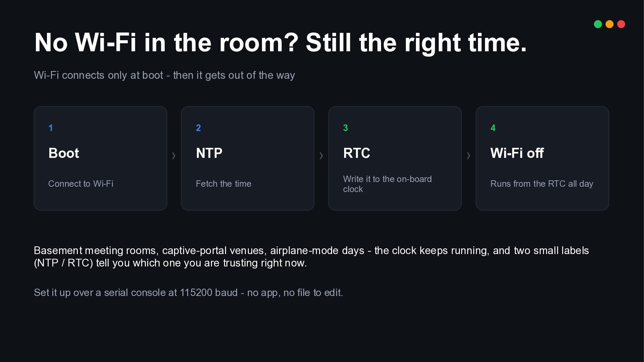Click the basement meeting rooms paragraph

pyautogui.click(x=311, y=256)
